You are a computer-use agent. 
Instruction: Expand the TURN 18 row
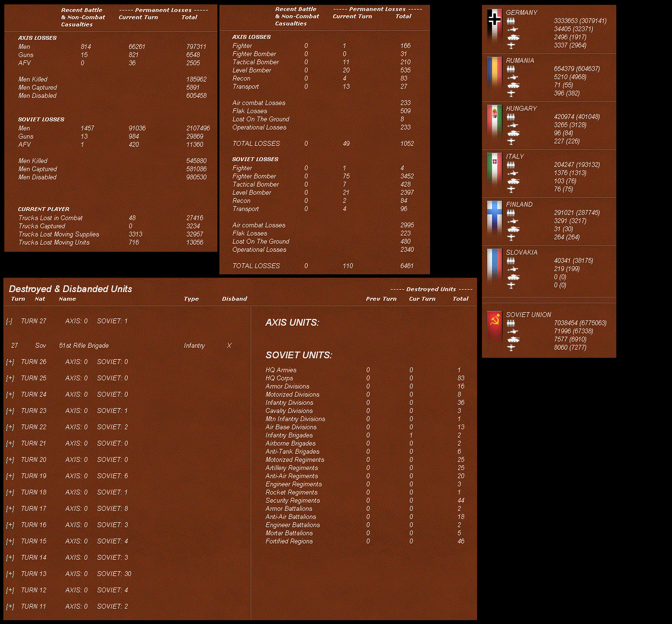coord(10,493)
